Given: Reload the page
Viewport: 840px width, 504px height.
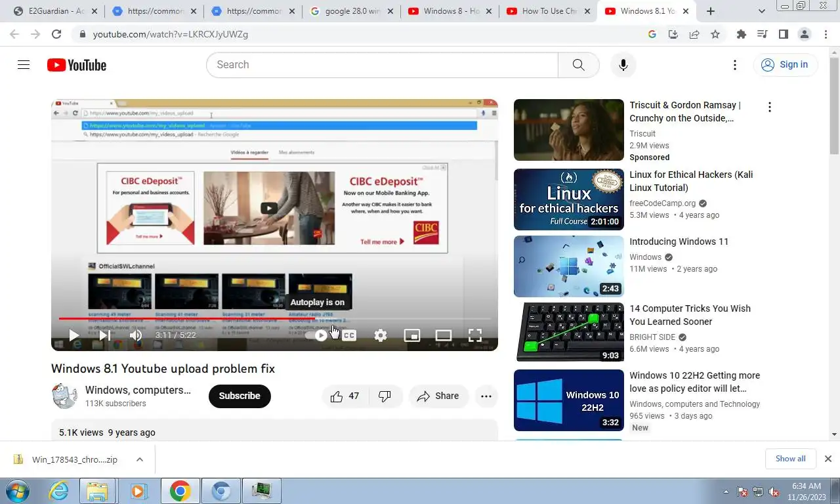Looking at the screenshot, I should [x=56, y=34].
